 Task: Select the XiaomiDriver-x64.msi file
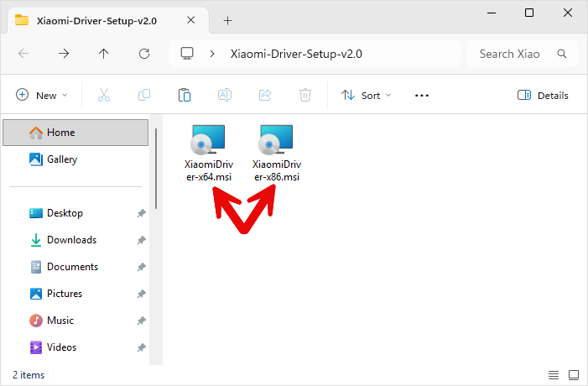point(209,154)
